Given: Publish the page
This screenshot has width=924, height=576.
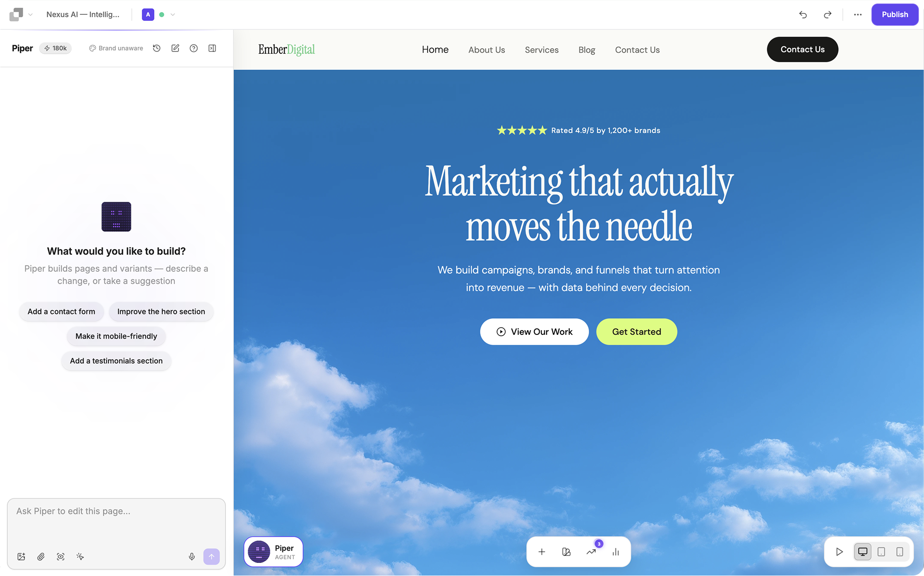Looking at the screenshot, I should 895,14.
